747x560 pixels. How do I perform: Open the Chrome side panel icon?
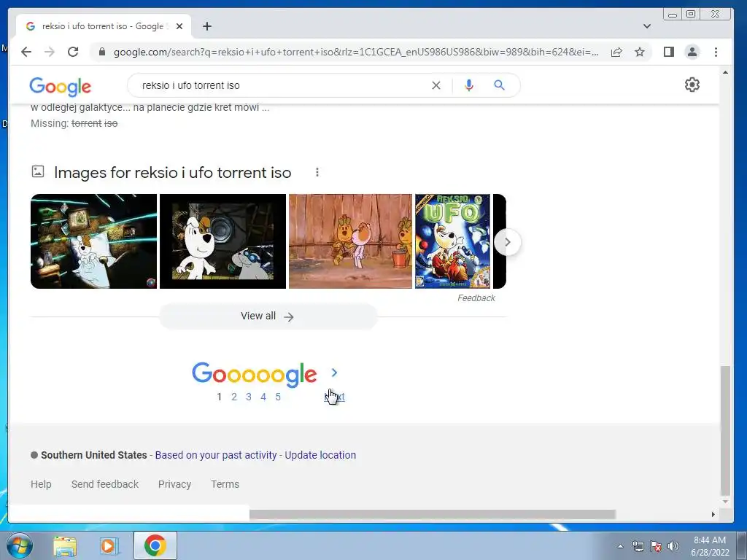(669, 52)
